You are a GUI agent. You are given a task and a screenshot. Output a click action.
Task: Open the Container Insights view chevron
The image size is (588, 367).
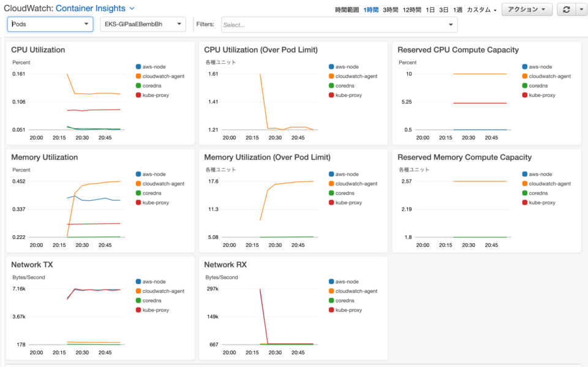132,8
